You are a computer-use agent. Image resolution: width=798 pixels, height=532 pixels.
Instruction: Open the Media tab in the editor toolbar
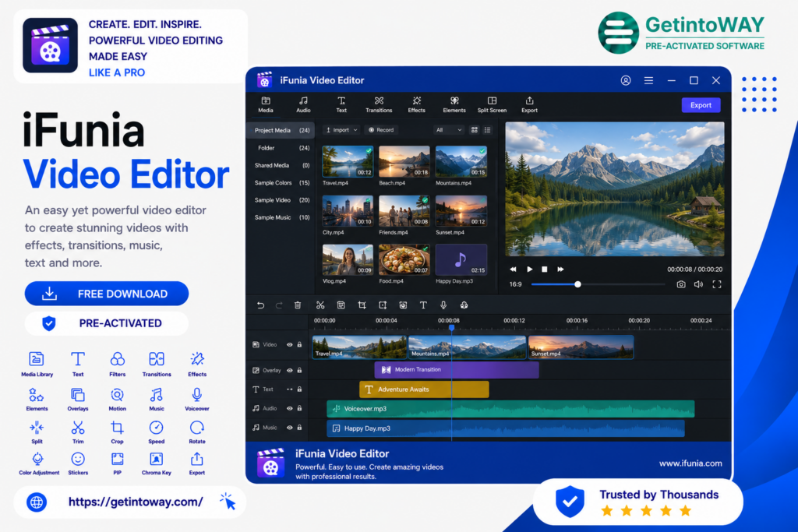(266, 104)
